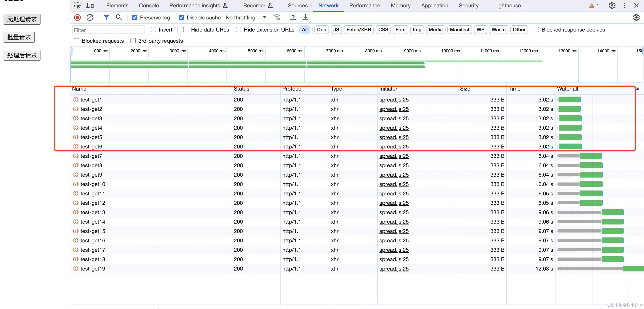This screenshot has height=309, width=644.
Task: Switch to the Console tab
Action: click(149, 6)
